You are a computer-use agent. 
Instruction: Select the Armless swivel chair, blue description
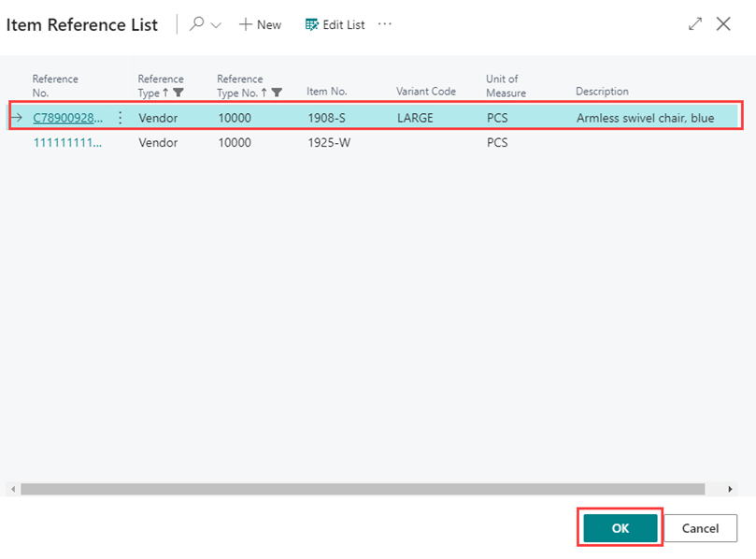[645, 118]
